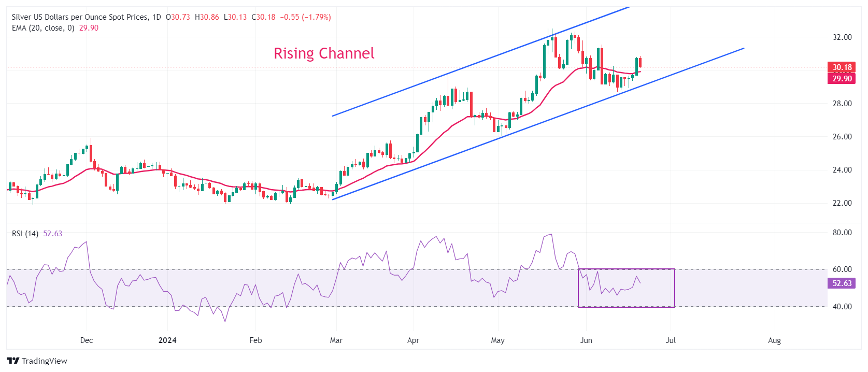Click the Dec label on the time axis
Image resolution: width=868 pixels, height=372 pixels.
pyautogui.click(x=87, y=340)
